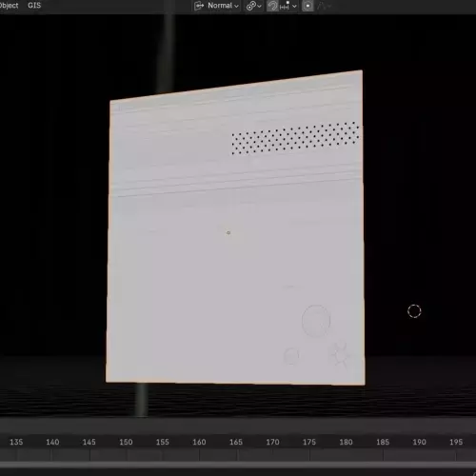Click the object's origin dot
The image size is (476, 476).
[228, 233]
